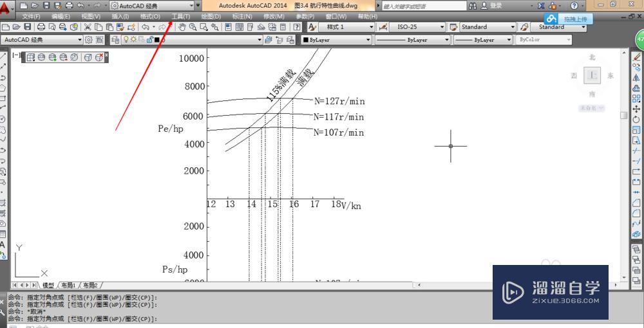644x328 pixels.
Task: Open the QuickCalc calculator icon
Action: click(x=283, y=27)
